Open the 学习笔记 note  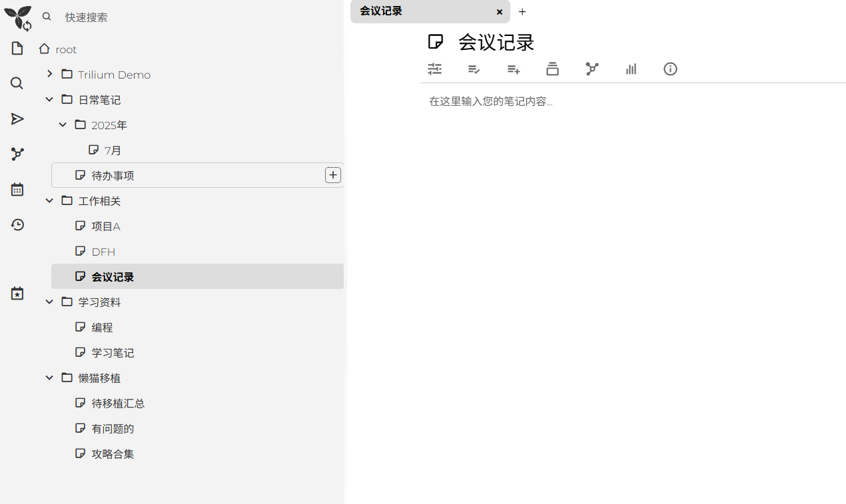pyautogui.click(x=113, y=353)
